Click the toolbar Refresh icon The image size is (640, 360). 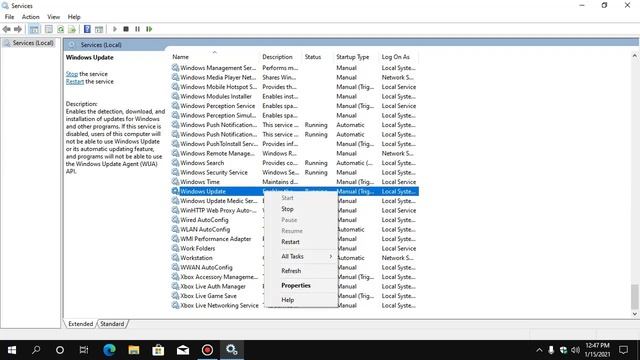click(x=60, y=29)
